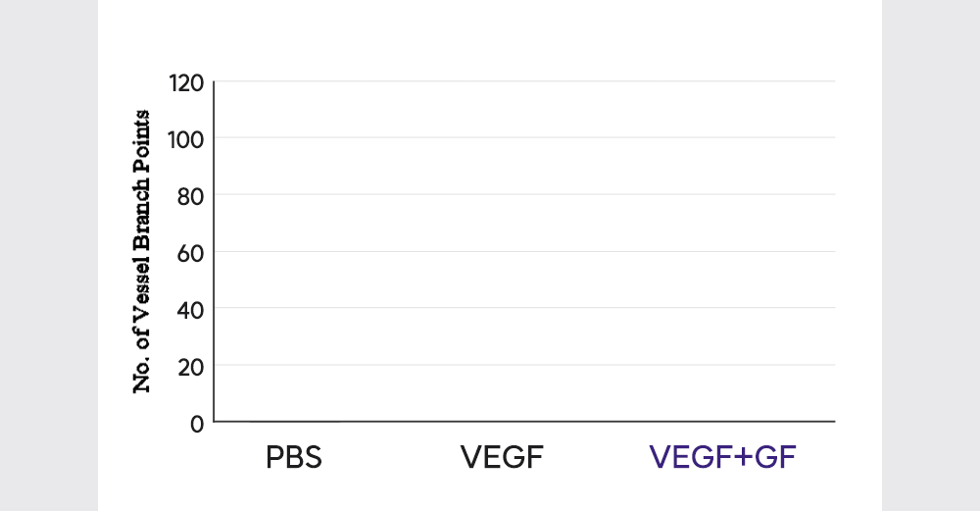Select the 40 y-axis tick label

189,309
